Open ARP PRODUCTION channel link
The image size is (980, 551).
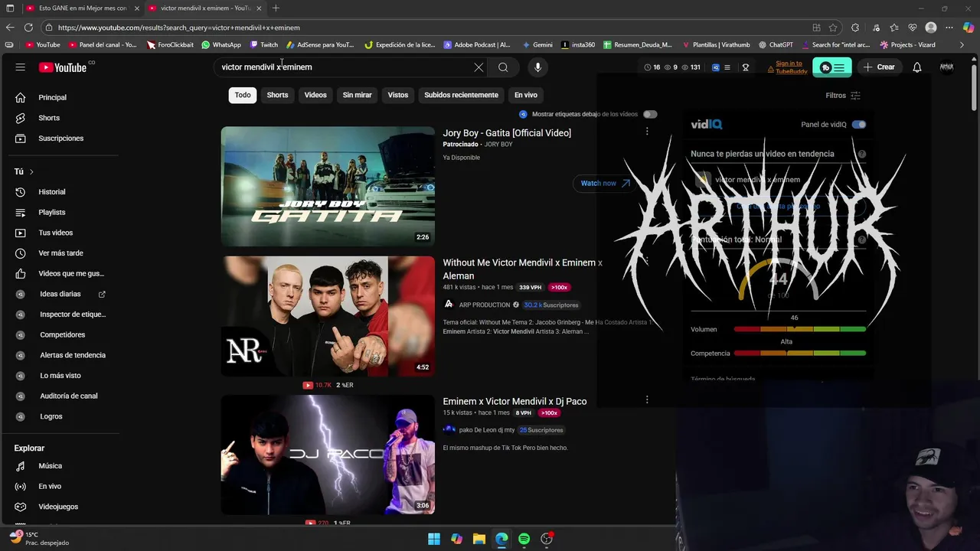click(485, 305)
